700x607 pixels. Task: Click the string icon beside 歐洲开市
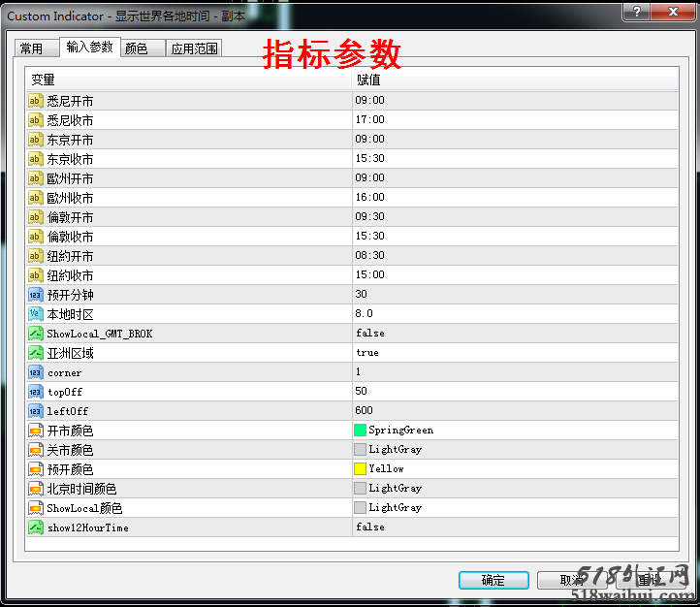point(35,178)
